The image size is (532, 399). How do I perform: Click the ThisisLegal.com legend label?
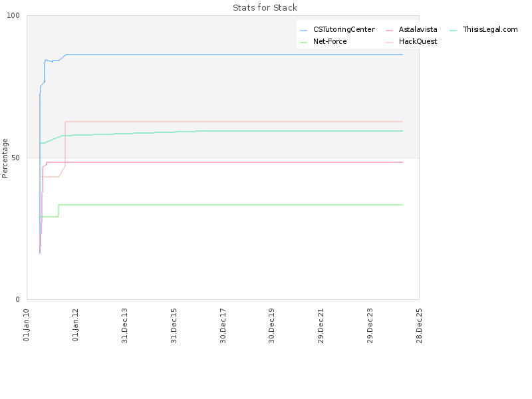490,29
